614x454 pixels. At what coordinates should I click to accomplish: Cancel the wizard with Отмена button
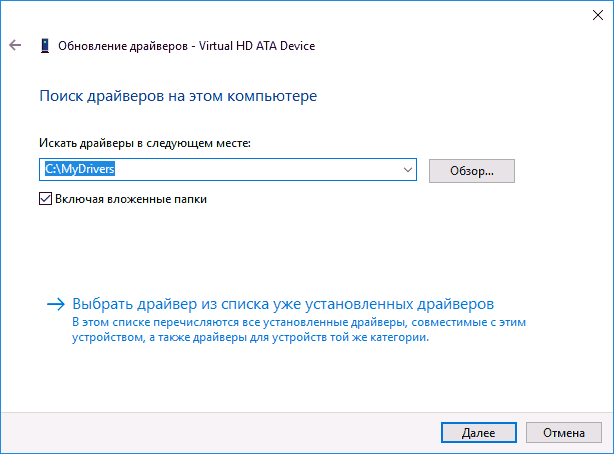click(x=563, y=432)
